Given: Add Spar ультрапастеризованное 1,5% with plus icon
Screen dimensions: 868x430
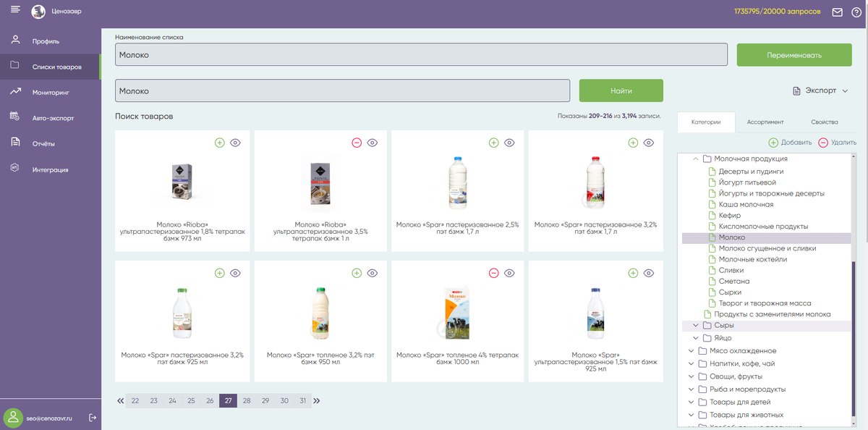Looking at the screenshot, I should pyautogui.click(x=633, y=273).
